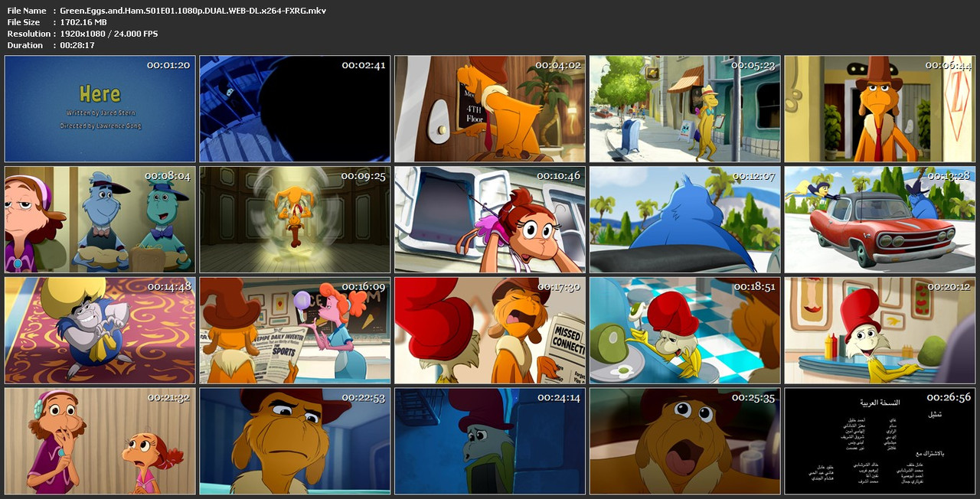Click the 'Here' episode title text
980x499 pixels.
[x=100, y=95]
